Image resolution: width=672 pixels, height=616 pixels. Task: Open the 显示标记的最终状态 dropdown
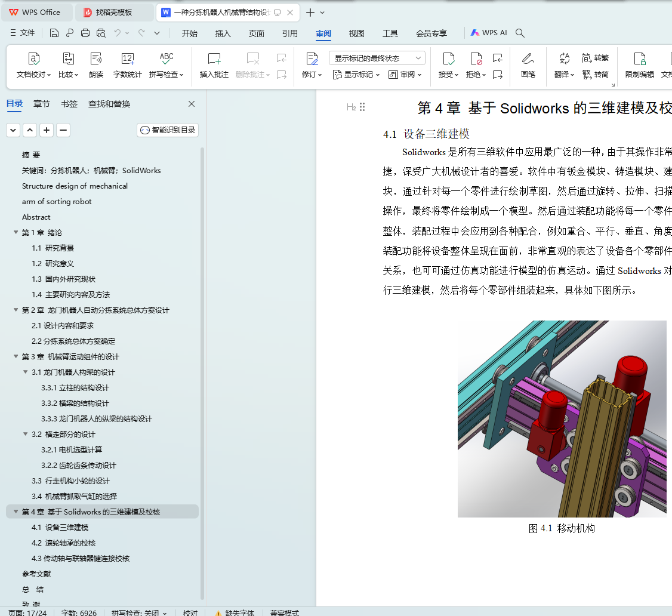(377, 58)
